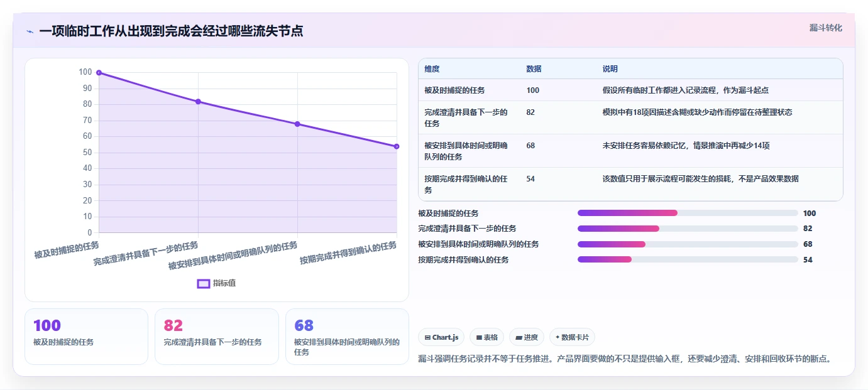The width and height of the screenshot is (868, 390).
Task: Click the table value 54
Action: coord(530,179)
